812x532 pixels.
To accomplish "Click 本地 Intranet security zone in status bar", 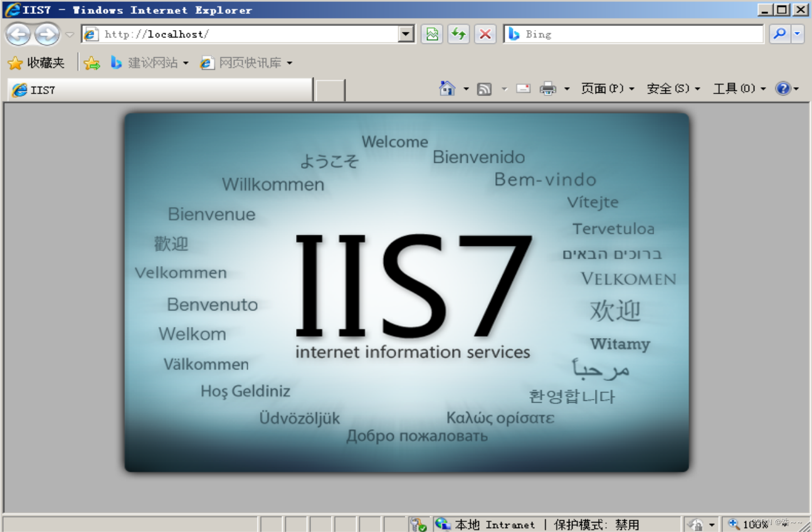I will click(x=485, y=524).
